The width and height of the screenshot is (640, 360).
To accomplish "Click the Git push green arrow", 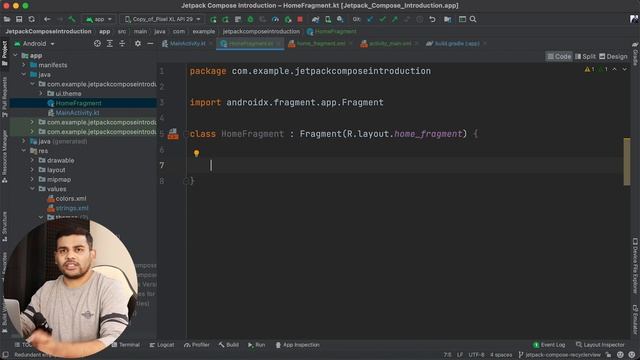I will (x=395, y=19).
